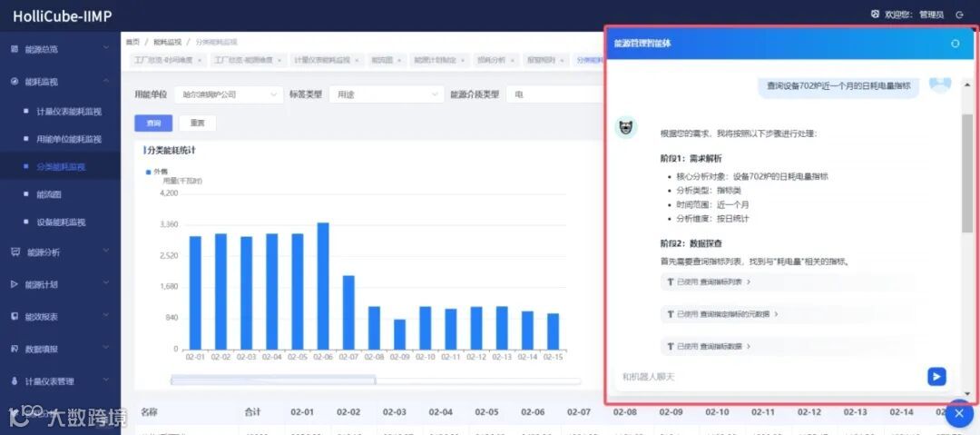Click the 合计 table column header

pyautogui.click(x=252, y=412)
